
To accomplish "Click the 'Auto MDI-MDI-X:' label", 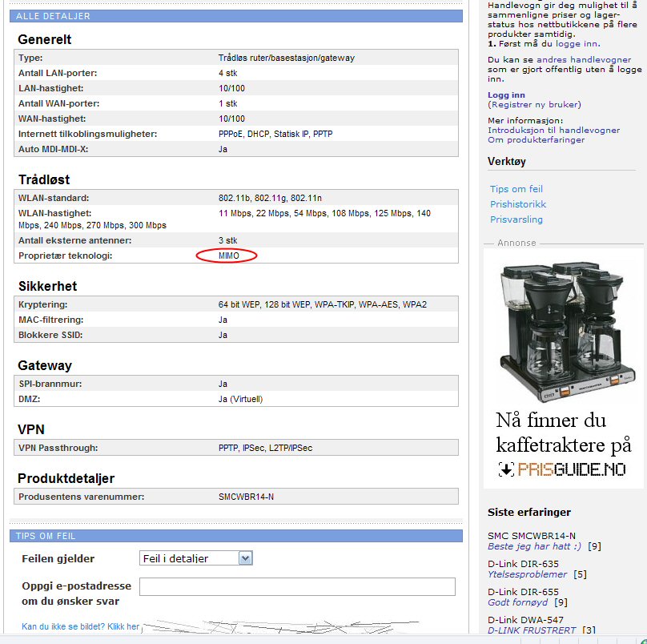I will (x=53, y=149).
